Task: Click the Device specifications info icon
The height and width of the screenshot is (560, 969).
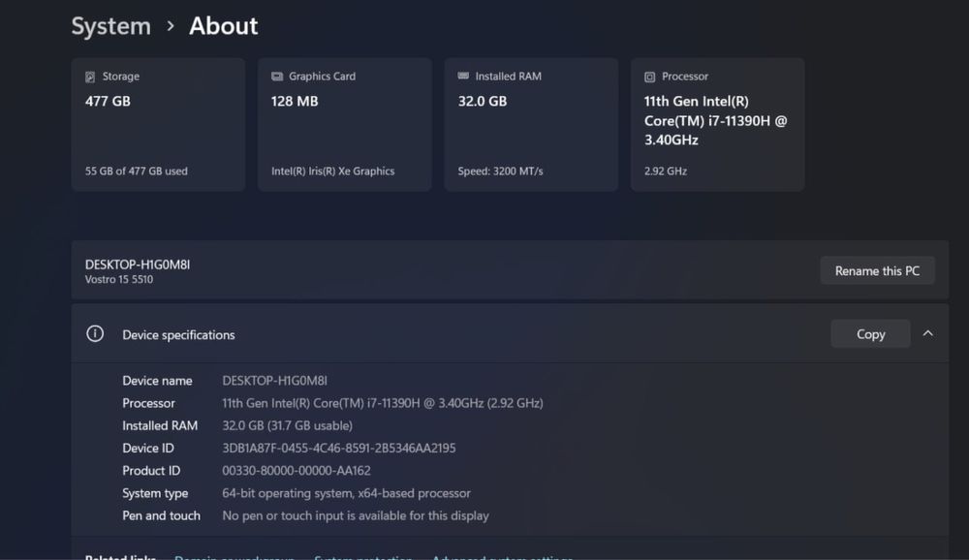Action: point(95,334)
